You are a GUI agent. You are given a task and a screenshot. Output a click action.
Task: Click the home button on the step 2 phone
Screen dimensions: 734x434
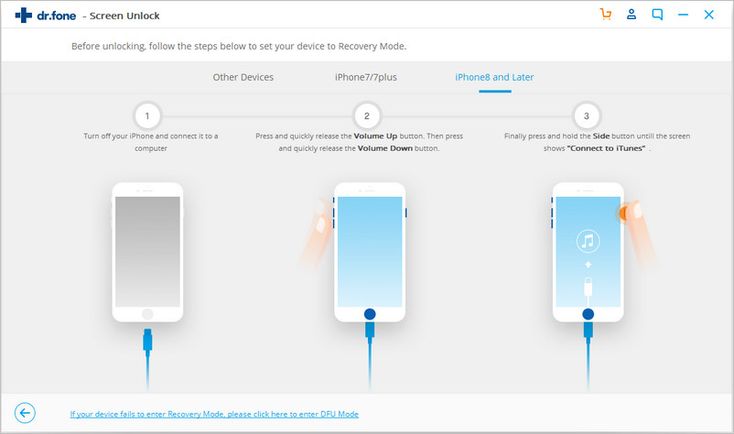point(367,310)
